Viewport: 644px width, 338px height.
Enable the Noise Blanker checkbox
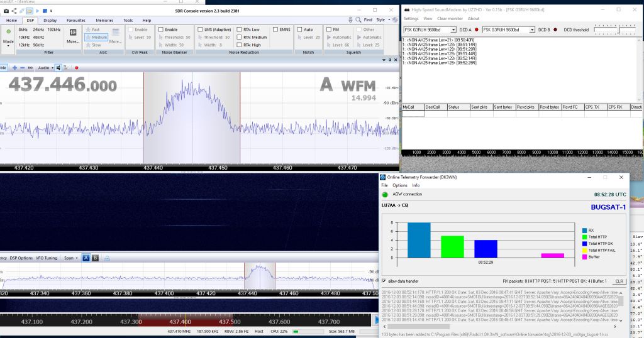pos(161,30)
